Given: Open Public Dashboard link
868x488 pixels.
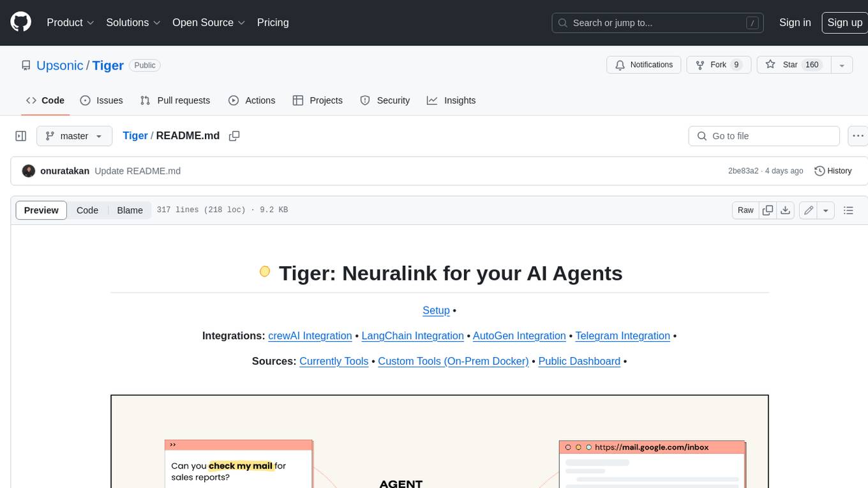Looking at the screenshot, I should pos(580,362).
